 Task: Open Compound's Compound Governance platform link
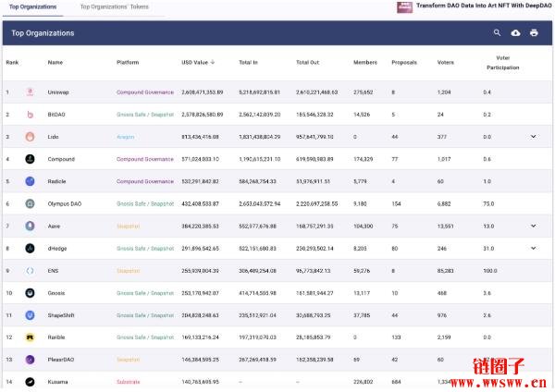tap(145, 159)
